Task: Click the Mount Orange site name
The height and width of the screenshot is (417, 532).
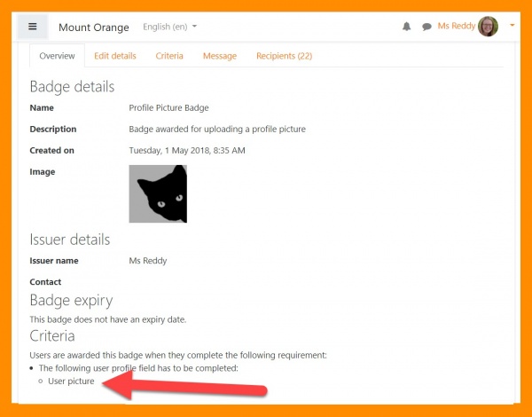Action: (93, 28)
